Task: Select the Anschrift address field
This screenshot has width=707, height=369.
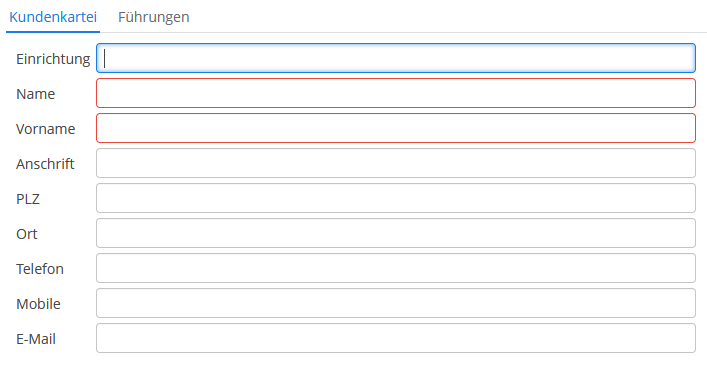Action: [x=396, y=163]
